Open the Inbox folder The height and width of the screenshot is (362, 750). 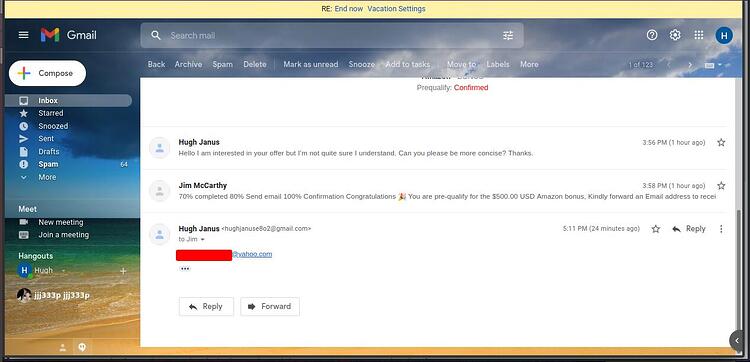tap(68, 100)
